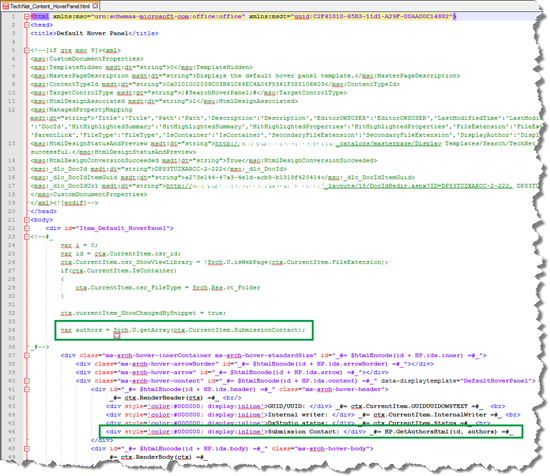550x476 pixels.
Task: Click the ctx.RenderHeader(ctx) line
Action: [175, 398]
